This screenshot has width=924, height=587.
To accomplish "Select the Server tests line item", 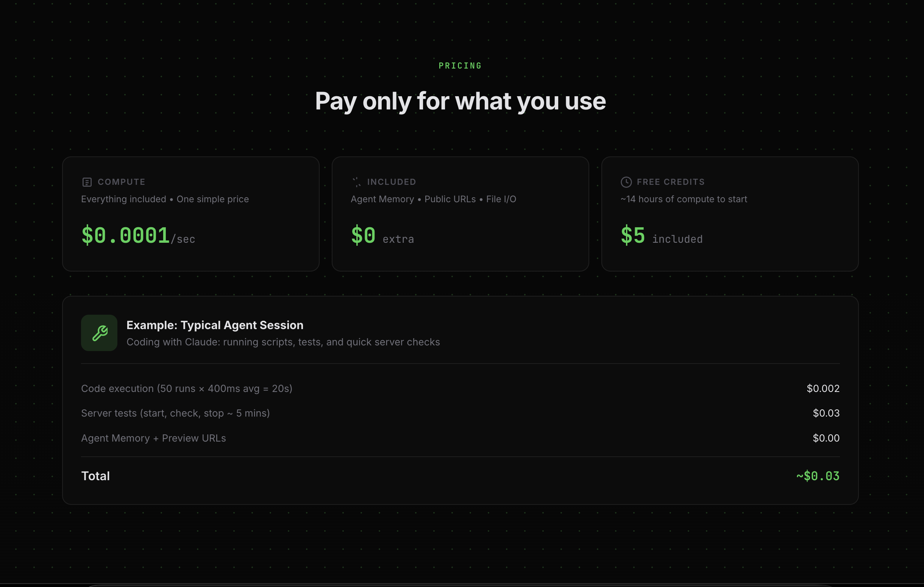I will point(175,413).
